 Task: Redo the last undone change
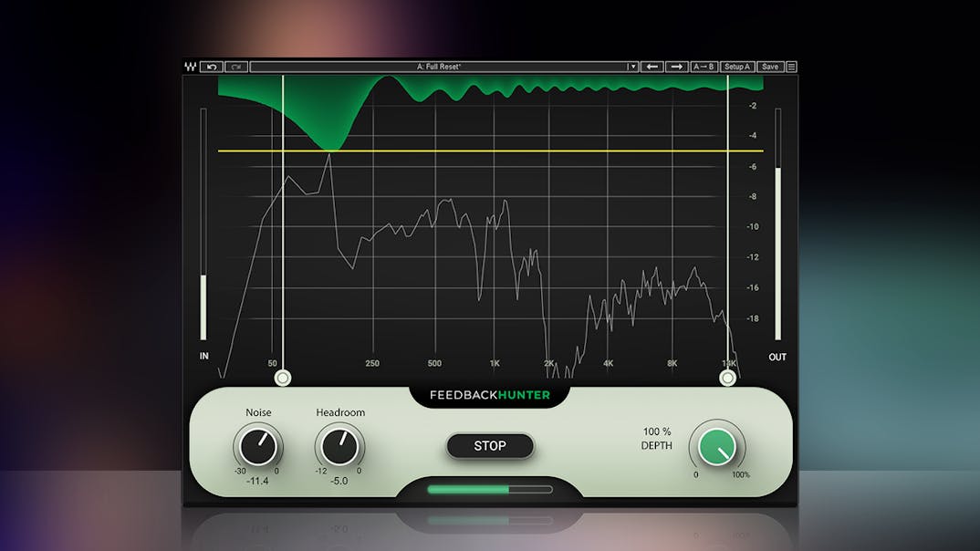click(236, 67)
